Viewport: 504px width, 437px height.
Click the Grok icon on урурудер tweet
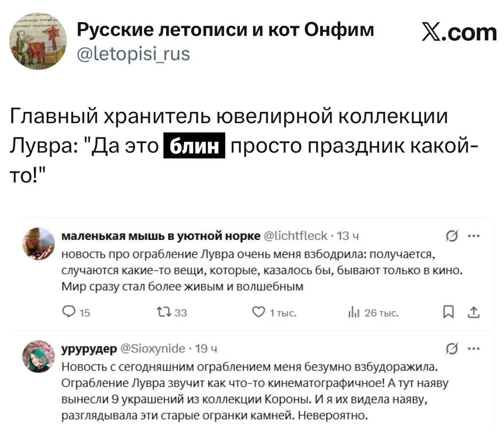coord(450,349)
